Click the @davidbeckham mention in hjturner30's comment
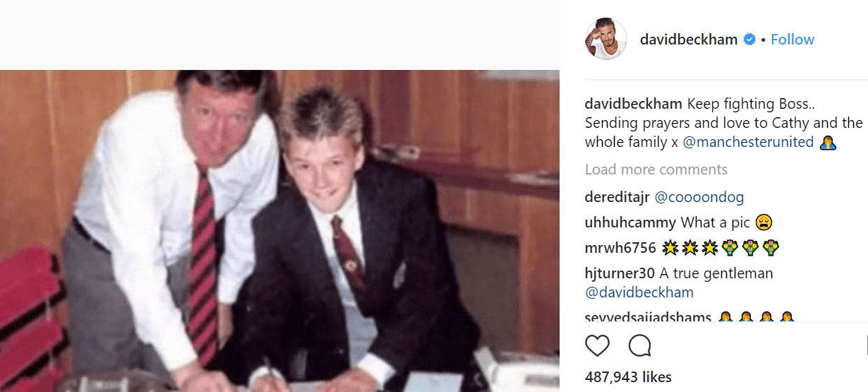The height and width of the screenshot is (392, 868). 639,292
